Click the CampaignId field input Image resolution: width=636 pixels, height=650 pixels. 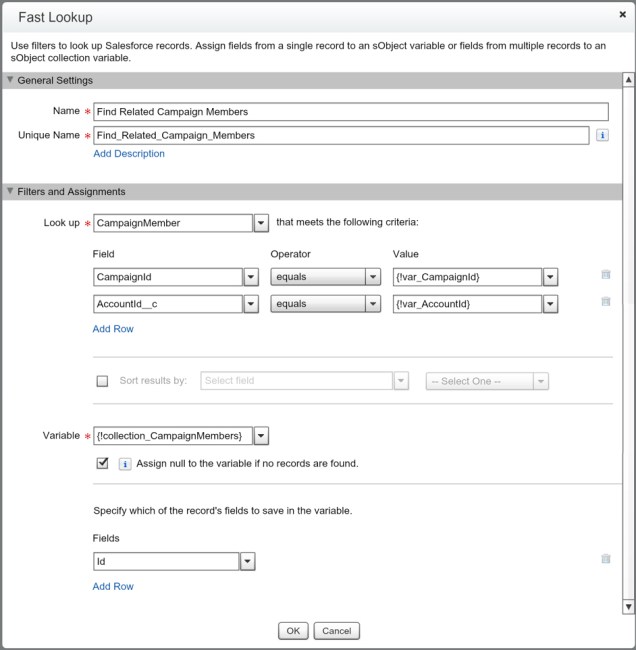tap(168, 277)
